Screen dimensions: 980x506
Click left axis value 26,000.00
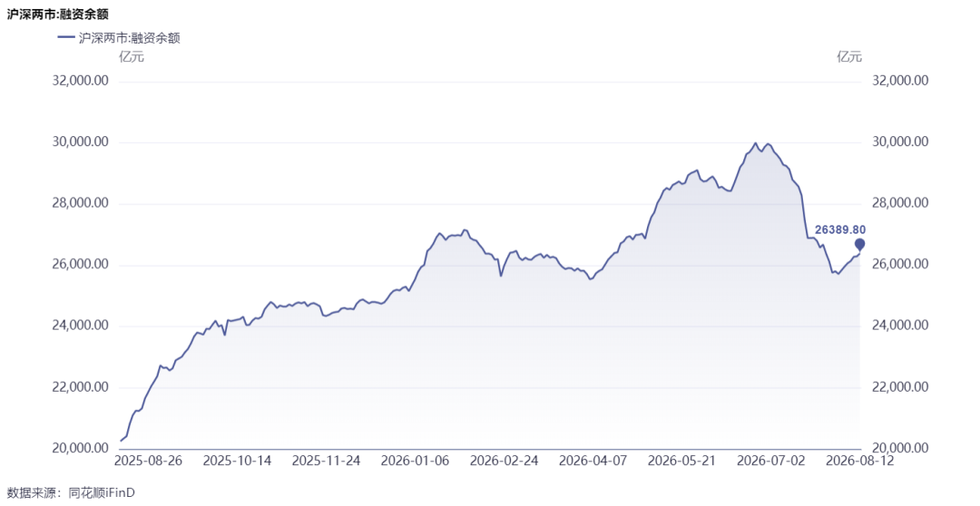pyautogui.click(x=80, y=264)
